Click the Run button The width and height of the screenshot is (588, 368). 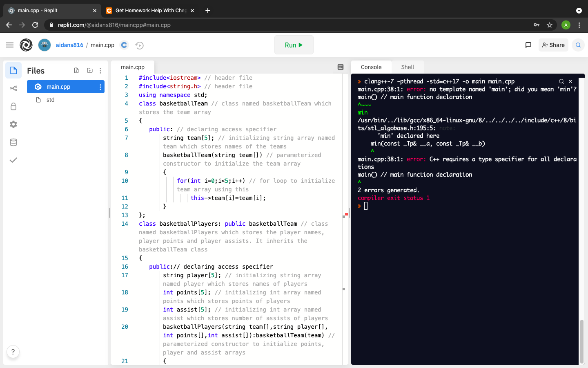[294, 45]
